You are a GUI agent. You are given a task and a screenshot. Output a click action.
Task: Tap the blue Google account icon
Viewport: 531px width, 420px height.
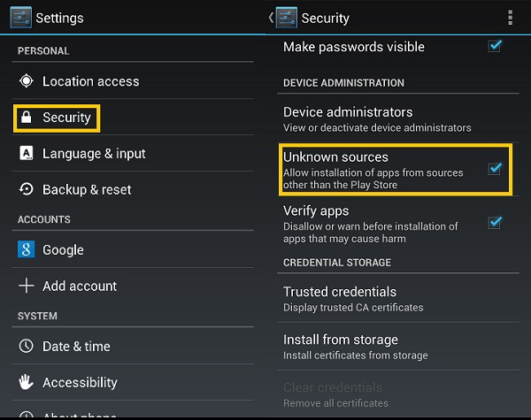coord(26,249)
